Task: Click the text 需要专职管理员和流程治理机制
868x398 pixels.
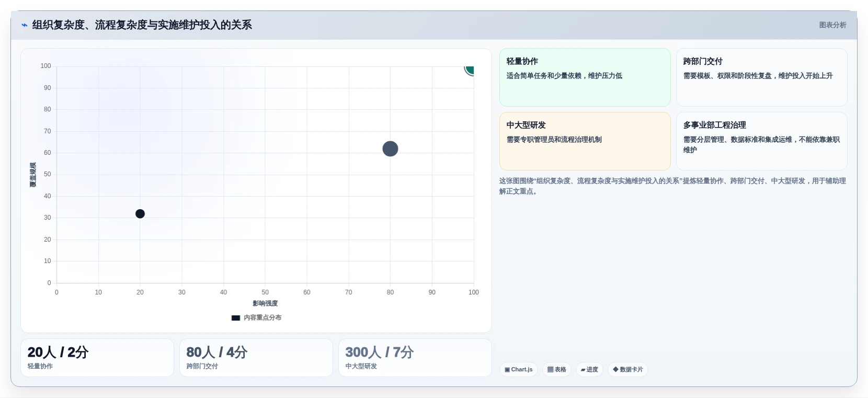Action: 554,140
